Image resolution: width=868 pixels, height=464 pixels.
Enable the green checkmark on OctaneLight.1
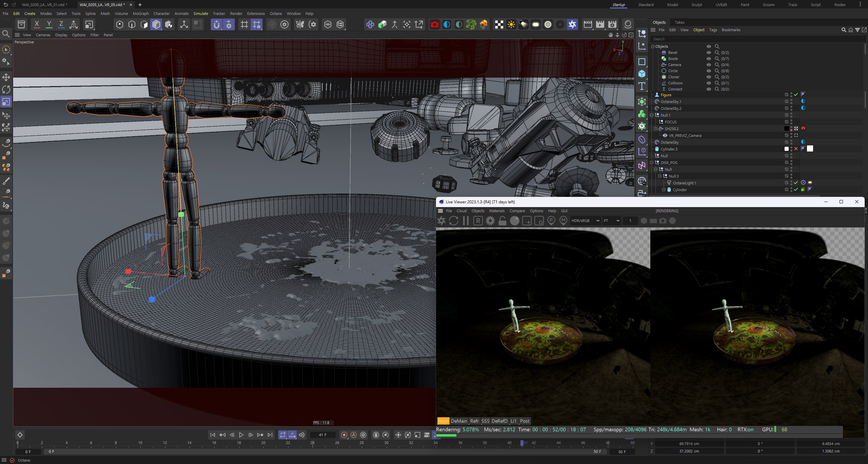tap(796, 183)
